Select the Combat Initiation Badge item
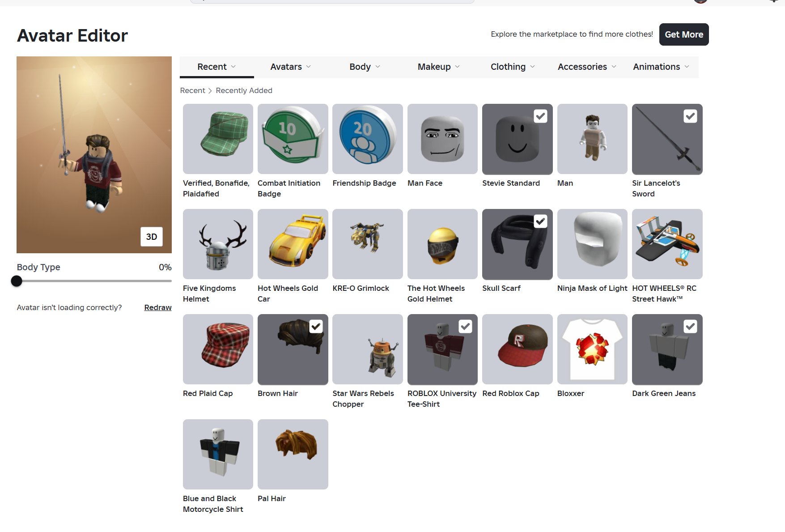Screen dimensions: 785x532 click(293, 139)
